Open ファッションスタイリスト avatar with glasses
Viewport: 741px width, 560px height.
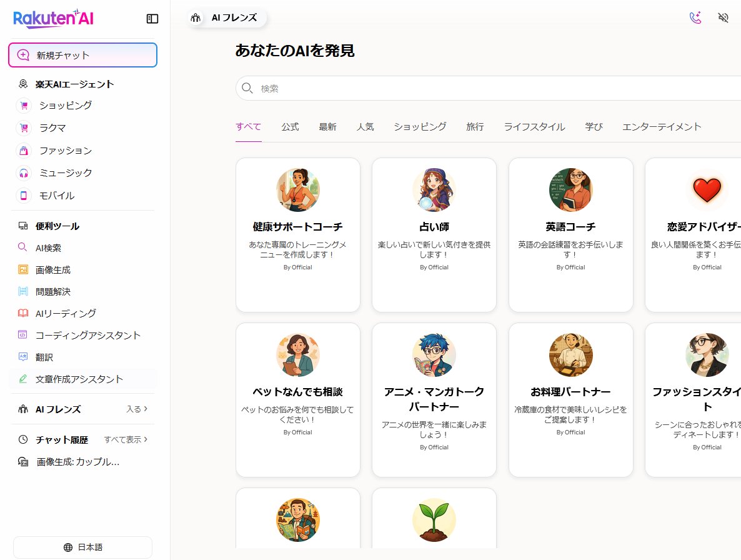point(707,355)
